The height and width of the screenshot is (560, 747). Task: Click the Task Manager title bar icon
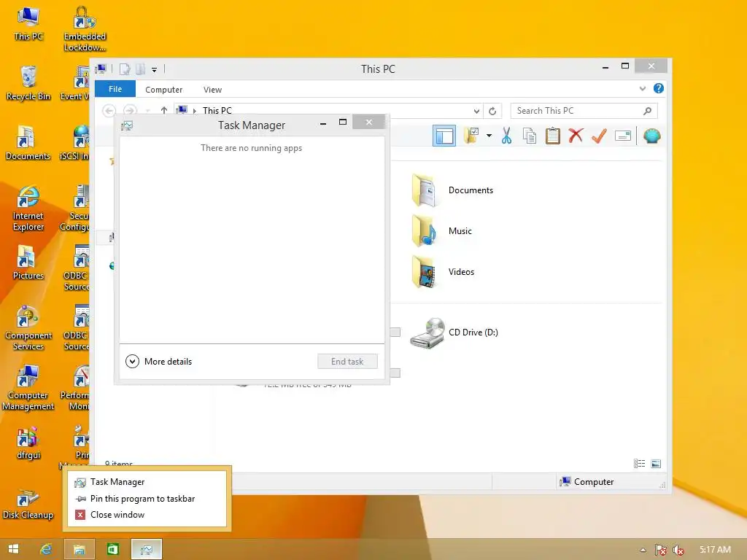[x=127, y=125]
